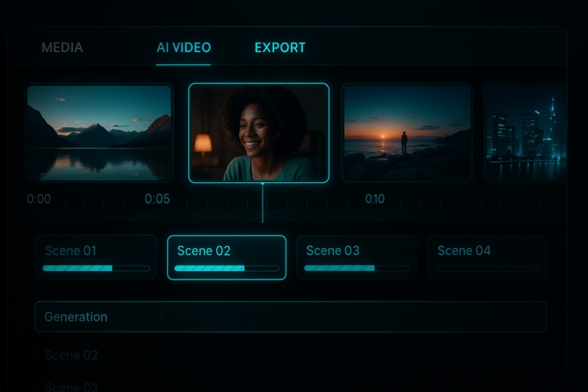Click Scene 03 progress bar
Screen dimensions: 588x392
(357, 268)
